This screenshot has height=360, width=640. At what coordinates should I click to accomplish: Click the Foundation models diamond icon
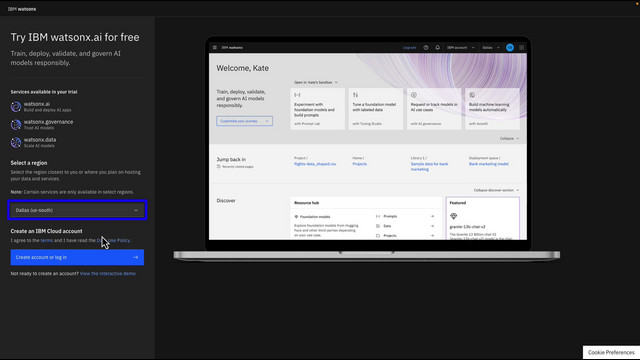coord(296,217)
